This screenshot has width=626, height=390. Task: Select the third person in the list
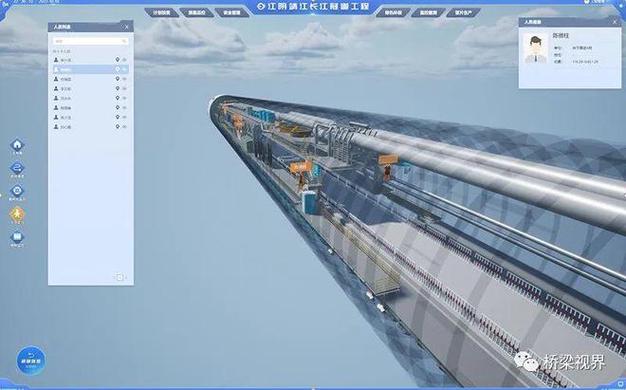(91, 79)
